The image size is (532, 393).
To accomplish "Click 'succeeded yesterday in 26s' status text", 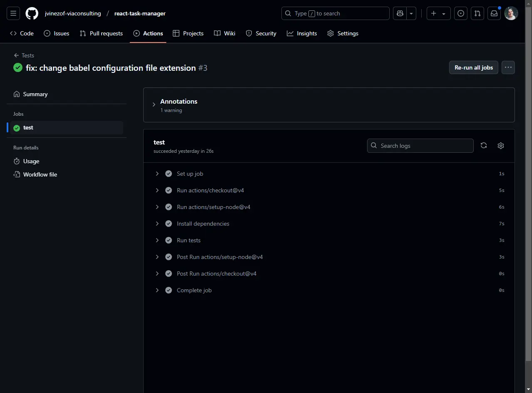I will (184, 151).
